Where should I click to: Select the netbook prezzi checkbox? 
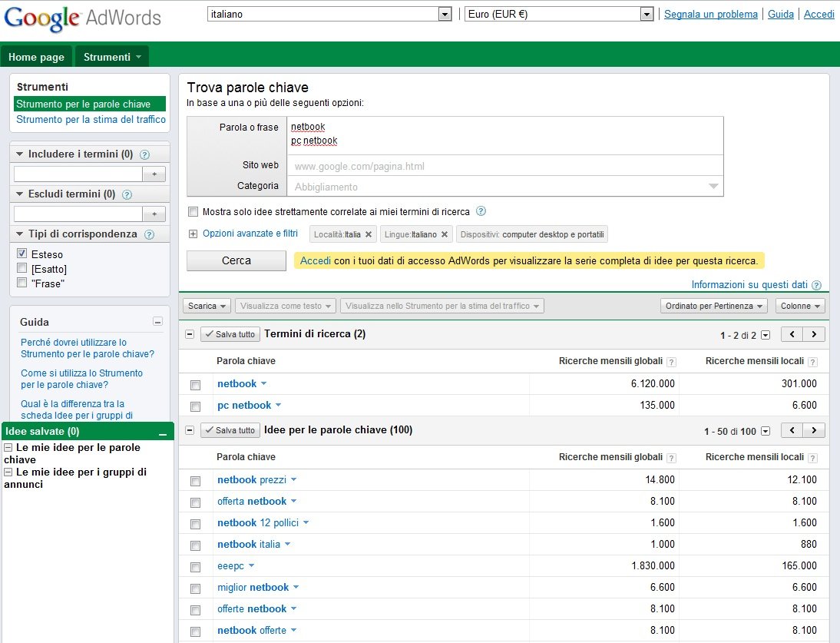click(196, 481)
